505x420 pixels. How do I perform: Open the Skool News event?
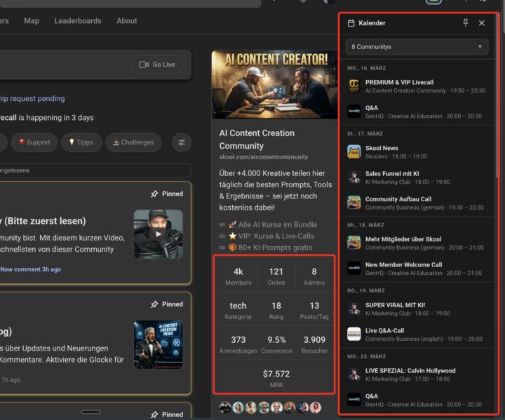(417, 151)
